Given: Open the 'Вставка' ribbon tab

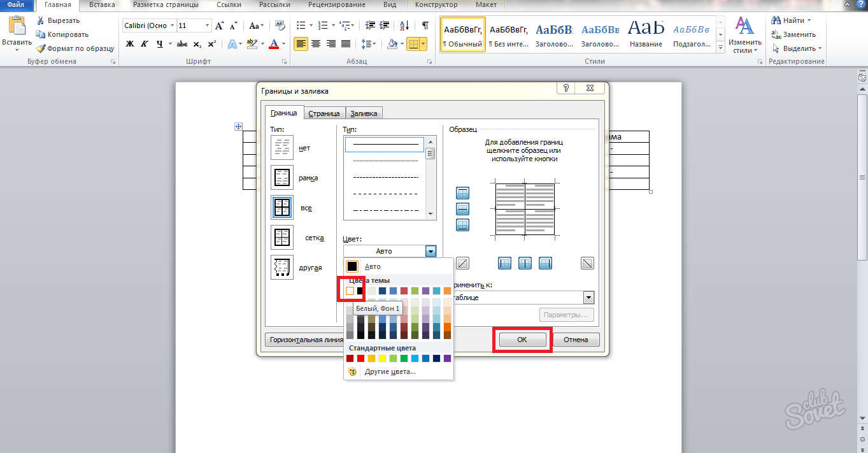Looking at the screenshot, I should 103,4.
